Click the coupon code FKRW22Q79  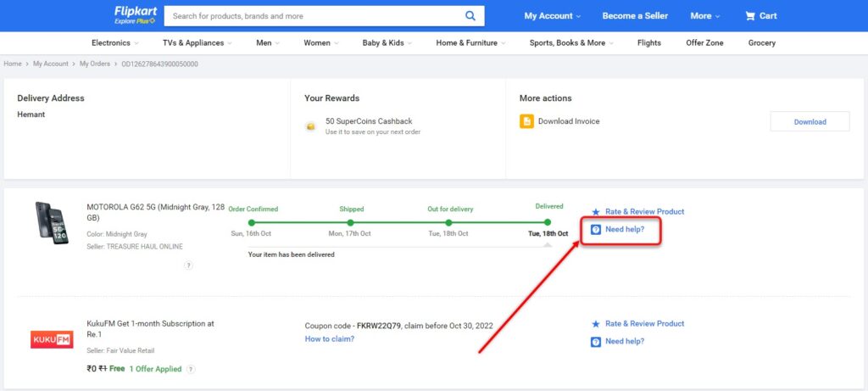click(x=379, y=327)
